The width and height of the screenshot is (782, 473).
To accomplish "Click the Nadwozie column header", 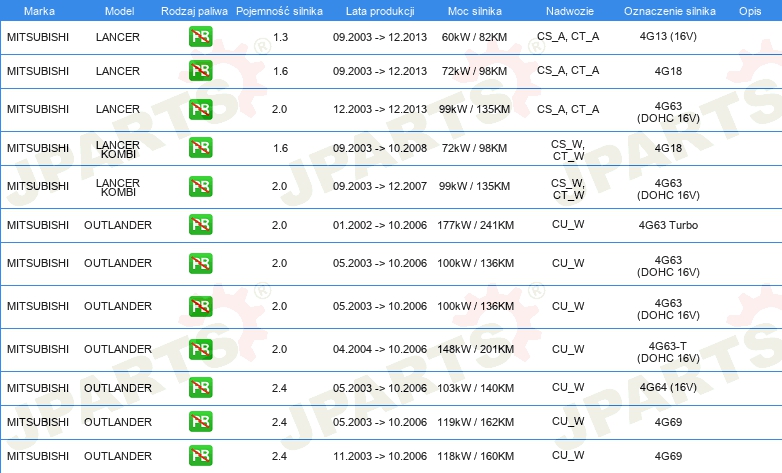I will pos(570,11).
